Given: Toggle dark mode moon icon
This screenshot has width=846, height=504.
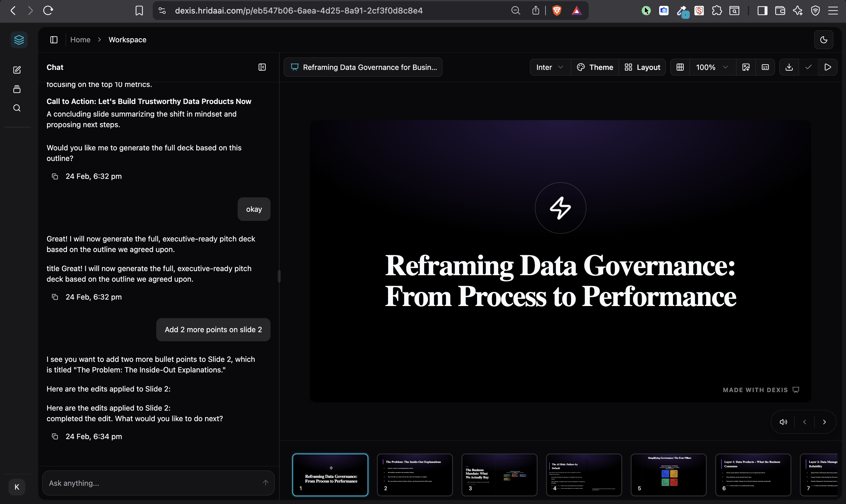Looking at the screenshot, I should (824, 40).
